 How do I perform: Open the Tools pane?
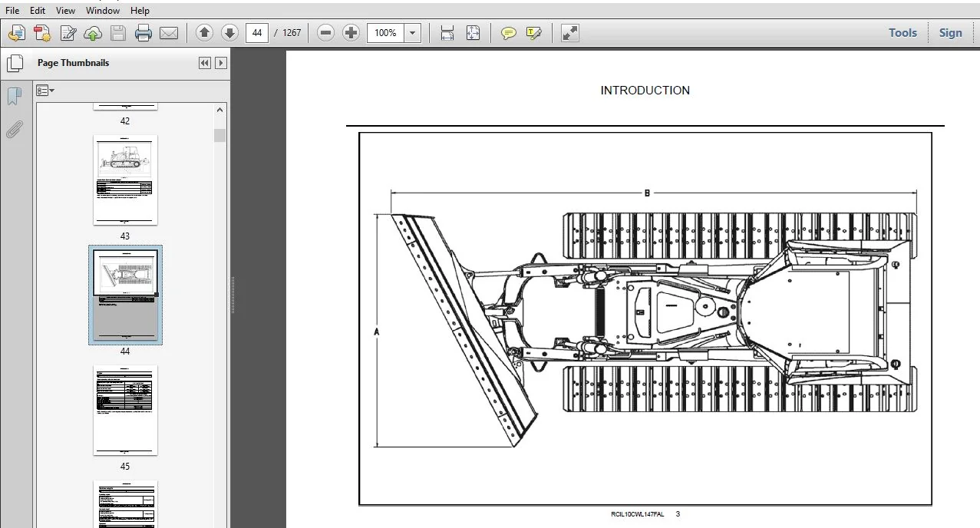[902, 33]
